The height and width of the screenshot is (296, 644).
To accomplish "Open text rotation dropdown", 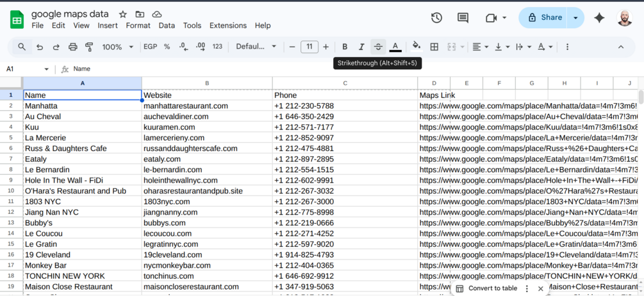I will tap(545, 47).
